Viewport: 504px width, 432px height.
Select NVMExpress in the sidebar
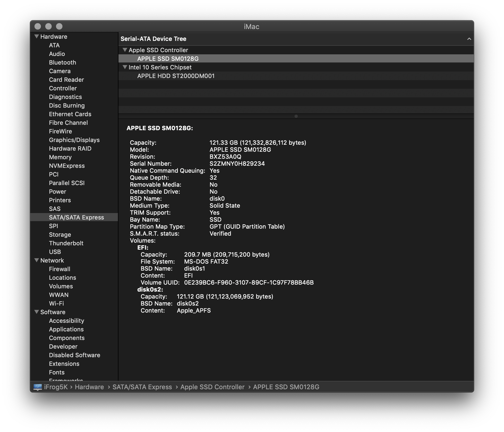(67, 166)
